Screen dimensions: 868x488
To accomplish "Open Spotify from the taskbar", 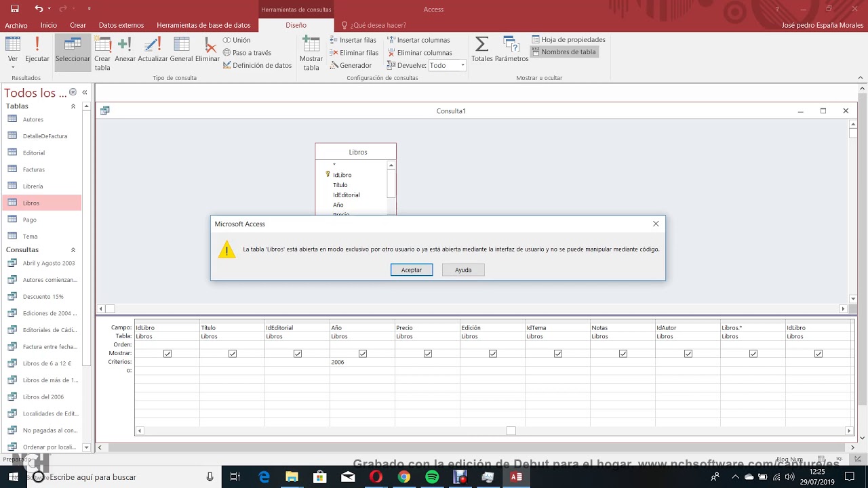I will click(x=432, y=477).
